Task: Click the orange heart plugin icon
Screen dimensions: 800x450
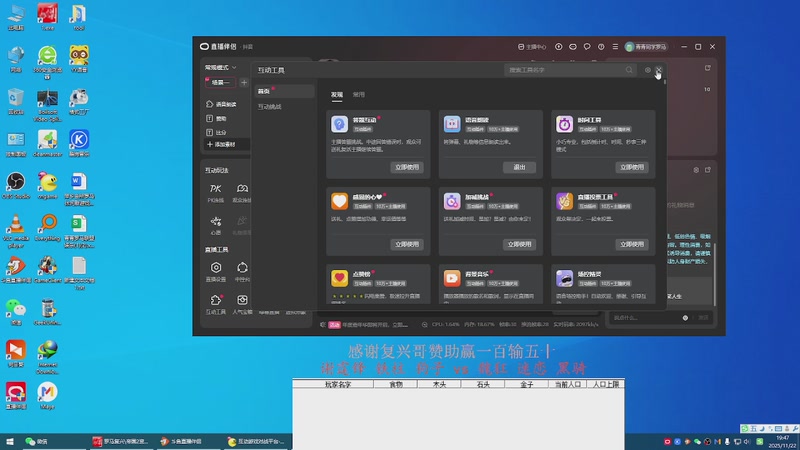Action: 339,201
